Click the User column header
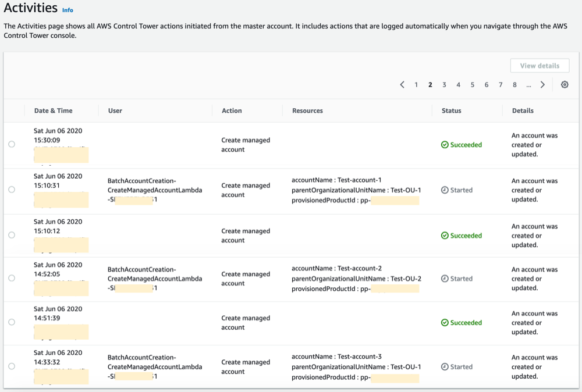Screen dimensions: 582x392 tap(116, 111)
